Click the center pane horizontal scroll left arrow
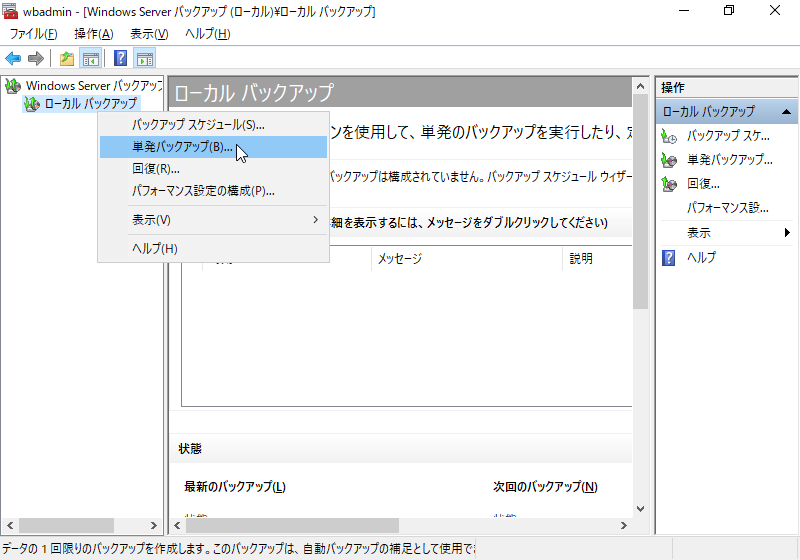Image resolution: width=800 pixels, height=560 pixels. click(x=177, y=525)
